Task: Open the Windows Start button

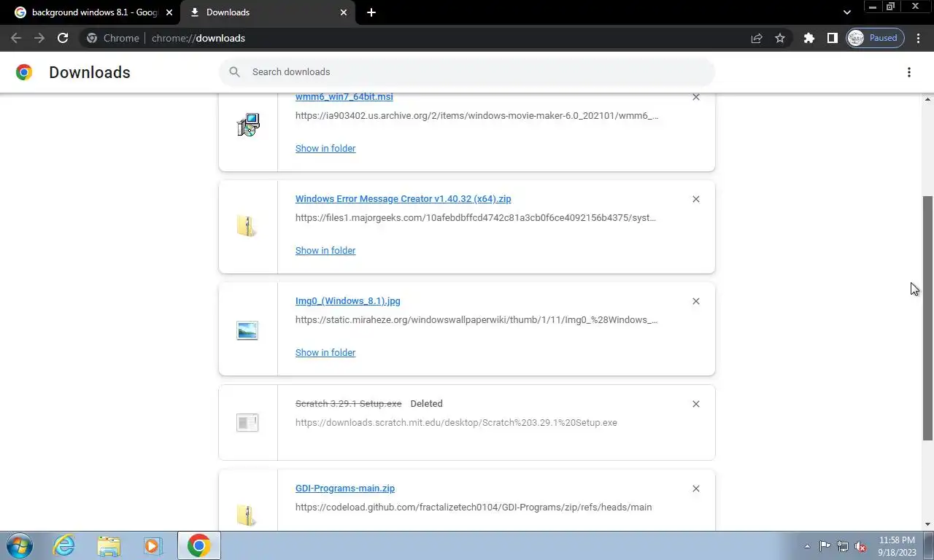Action: click(20, 545)
